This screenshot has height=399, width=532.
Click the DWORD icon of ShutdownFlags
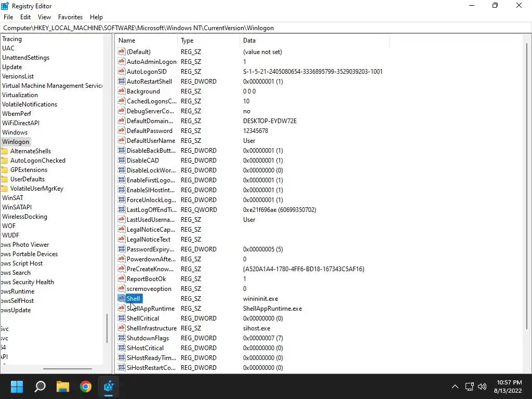point(122,338)
